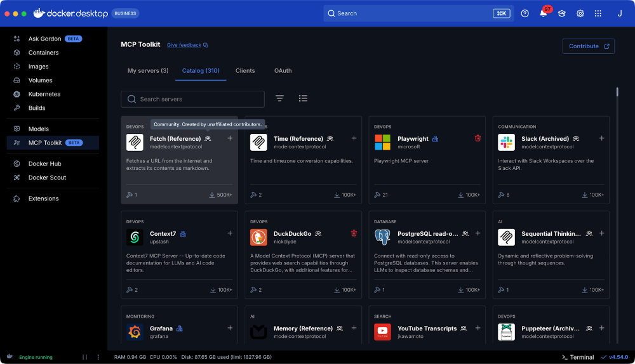This screenshot has width=635, height=364.
Task: Switch to the My servers tab
Action: (x=148, y=70)
